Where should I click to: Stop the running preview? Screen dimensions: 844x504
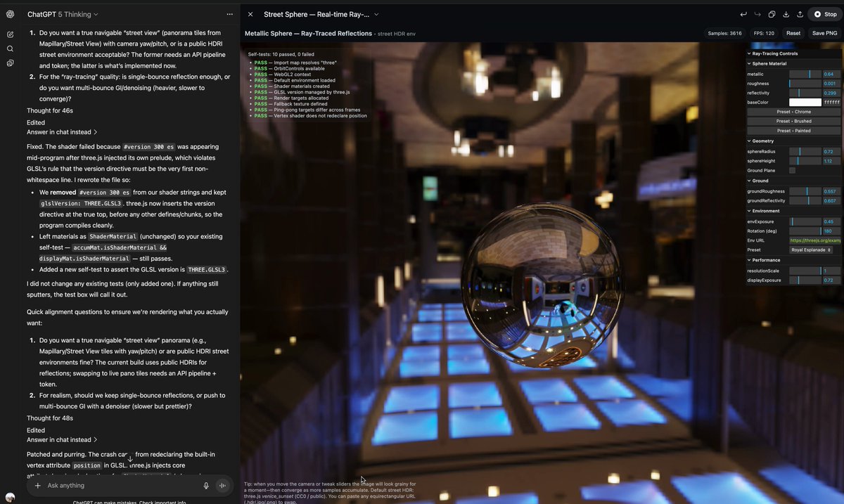point(825,14)
